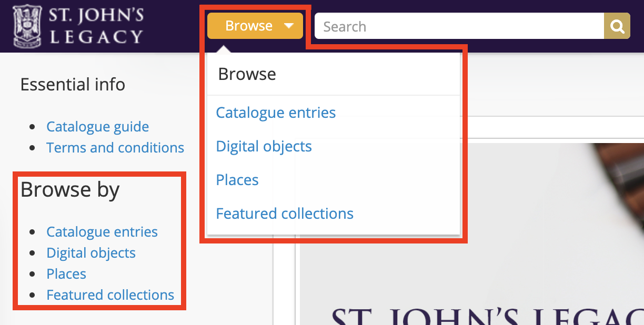Expand the Browse dropdown chevron arrow
Image resolution: width=644 pixels, height=325 pixels.
click(287, 25)
